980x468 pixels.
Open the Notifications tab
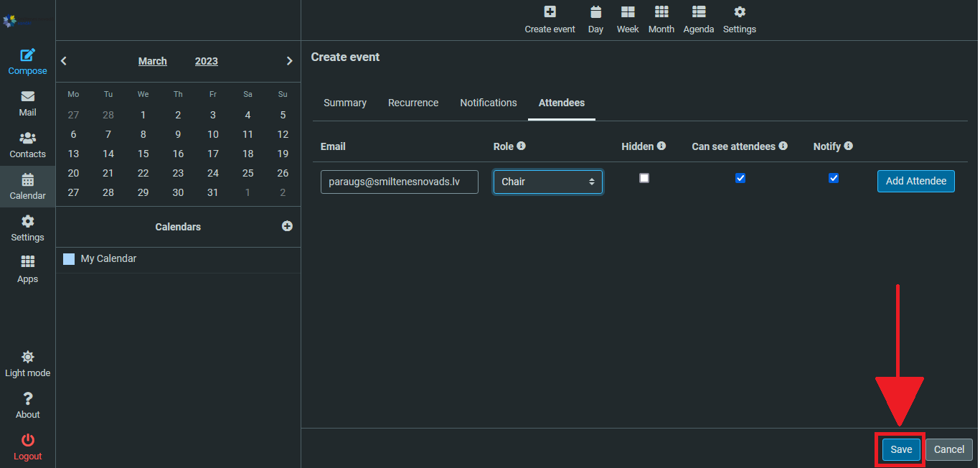point(488,103)
